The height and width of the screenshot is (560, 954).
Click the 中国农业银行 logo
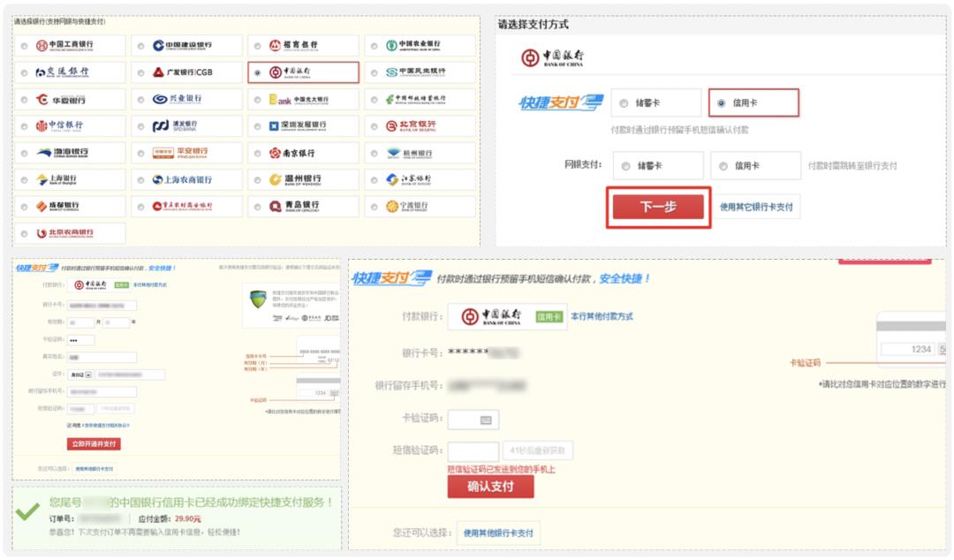[x=413, y=45]
